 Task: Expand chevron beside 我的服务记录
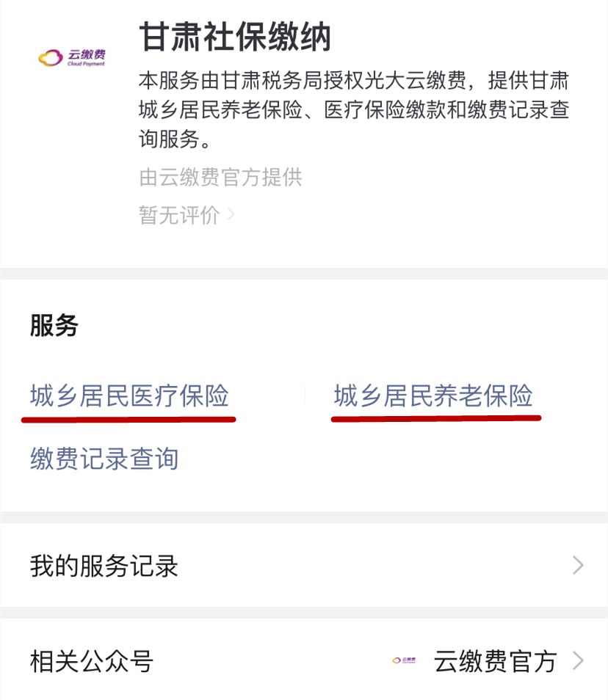(x=578, y=565)
